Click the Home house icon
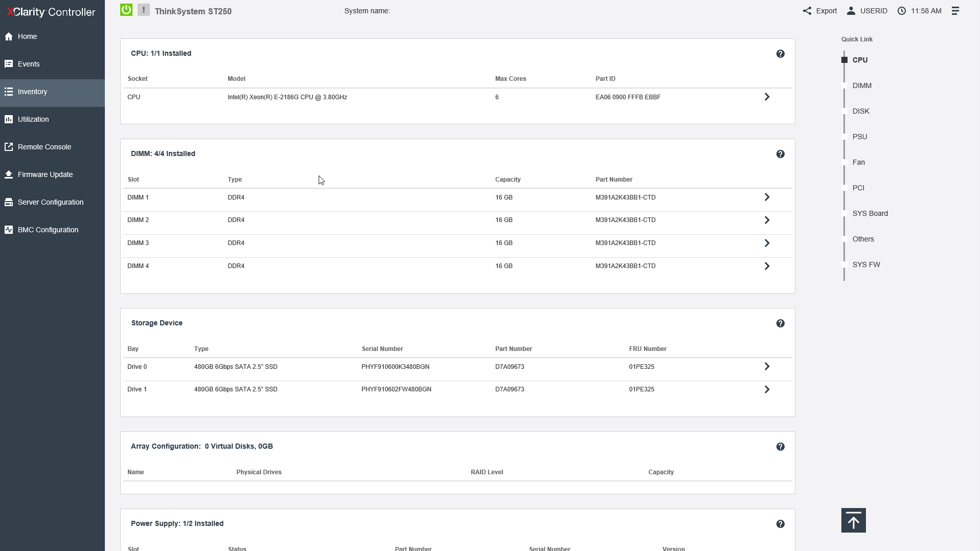 coord(9,36)
